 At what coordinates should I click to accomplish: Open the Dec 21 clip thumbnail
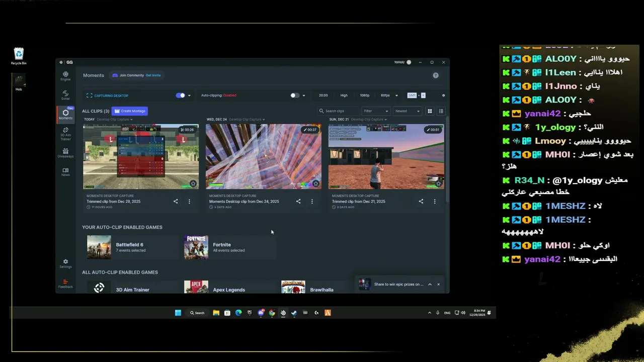[386, 156]
